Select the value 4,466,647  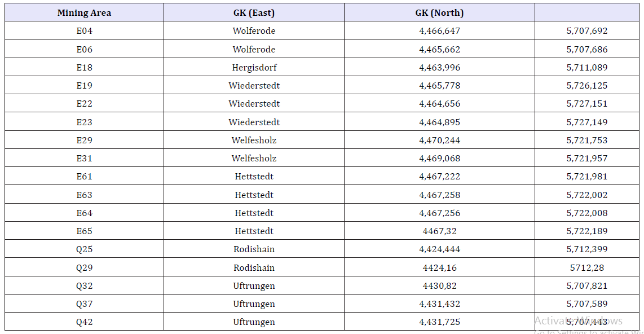tap(439, 31)
